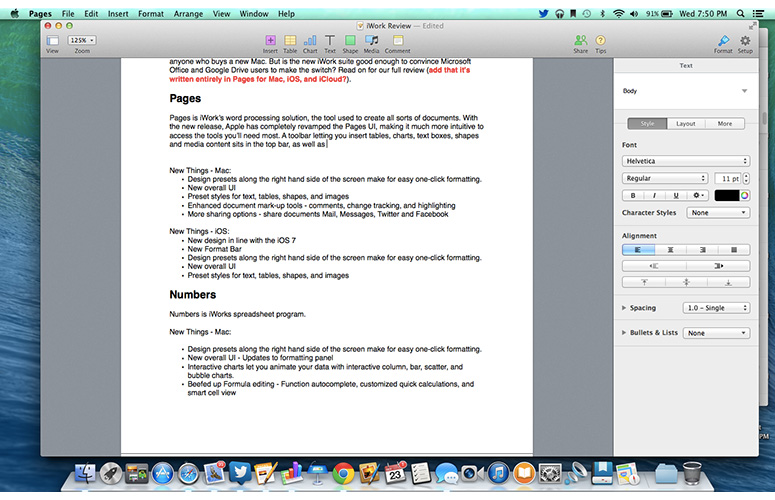The height and width of the screenshot is (500, 775).
Task: Click the Twitter menu bar icon
Action: click(x=543, y=13)
